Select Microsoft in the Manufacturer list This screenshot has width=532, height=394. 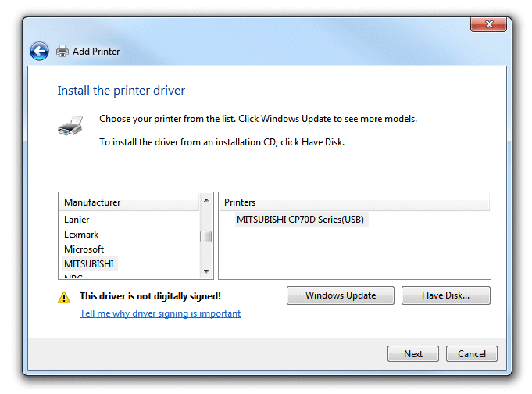pyautogui.click(x=84, y=249)
